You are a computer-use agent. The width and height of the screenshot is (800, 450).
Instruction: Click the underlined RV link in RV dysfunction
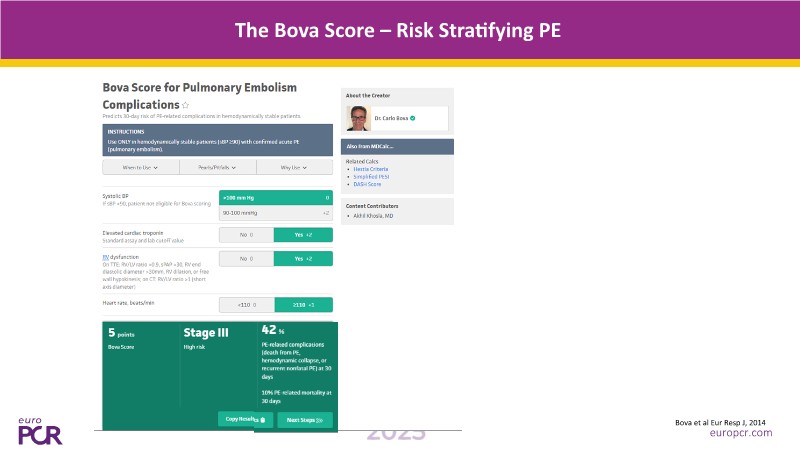pos(106,256)
